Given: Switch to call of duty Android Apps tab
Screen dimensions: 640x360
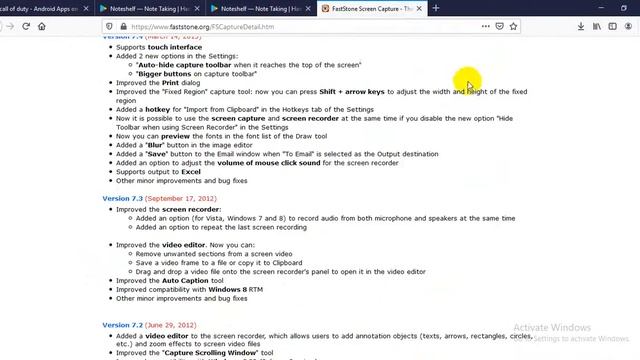Looking at the screenshot, I should 39,8.
